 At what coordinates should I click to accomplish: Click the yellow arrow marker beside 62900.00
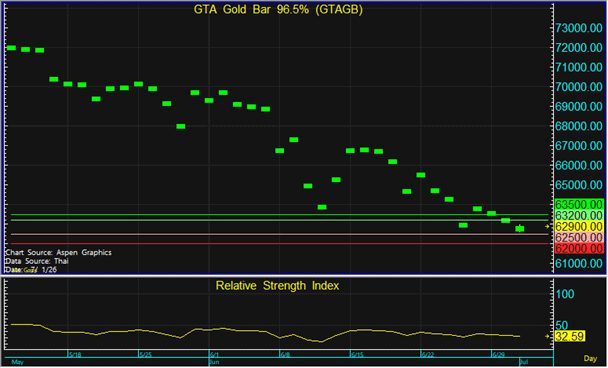coord(547,226)
